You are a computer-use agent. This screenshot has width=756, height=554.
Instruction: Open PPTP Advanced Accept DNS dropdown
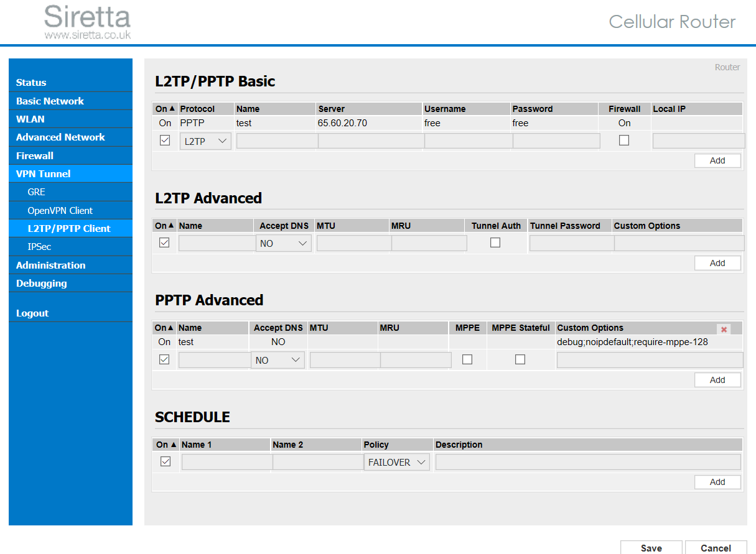[278, 360]
